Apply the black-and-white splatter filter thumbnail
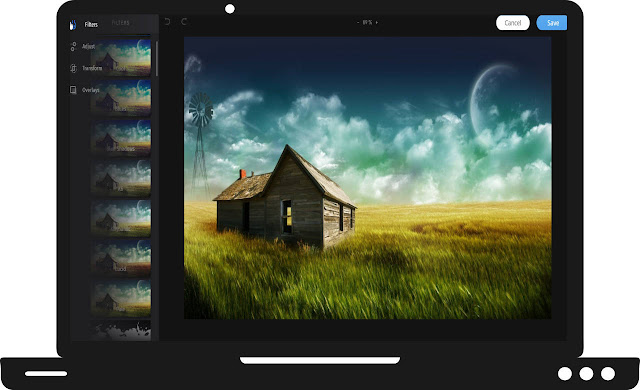The image size is (640, 390). (121, 330)
